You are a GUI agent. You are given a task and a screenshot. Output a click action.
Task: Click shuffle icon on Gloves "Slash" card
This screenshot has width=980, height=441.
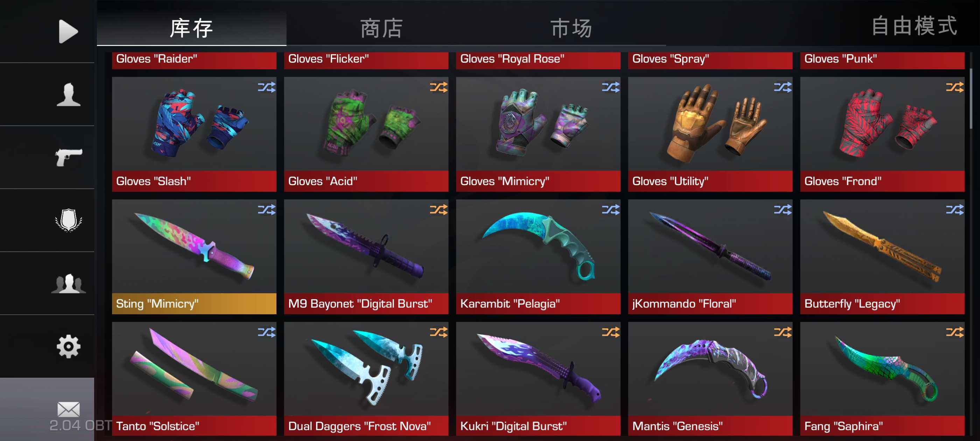267,87
